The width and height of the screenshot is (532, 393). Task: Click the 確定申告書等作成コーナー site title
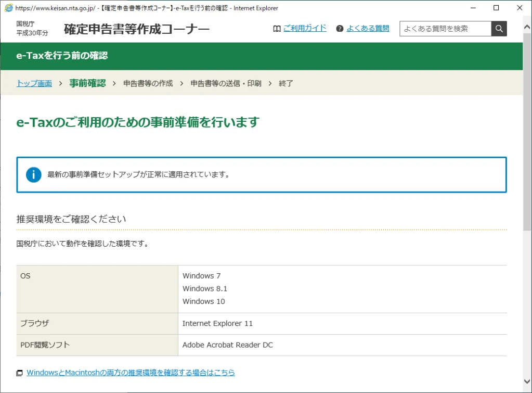[135, 29]
